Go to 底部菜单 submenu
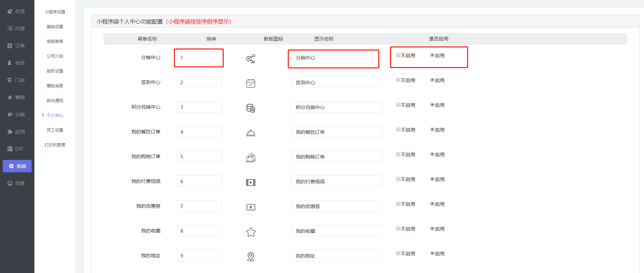The height and width of the screenshot is (273, 644). coord(55,41)
